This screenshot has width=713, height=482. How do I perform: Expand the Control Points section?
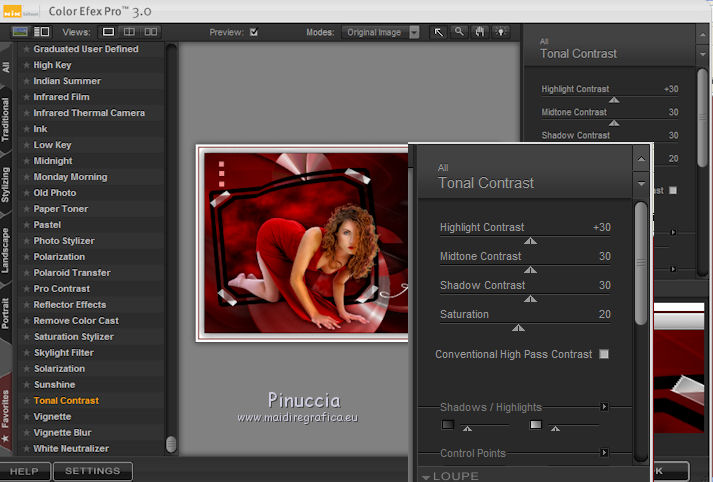(604, 453)
